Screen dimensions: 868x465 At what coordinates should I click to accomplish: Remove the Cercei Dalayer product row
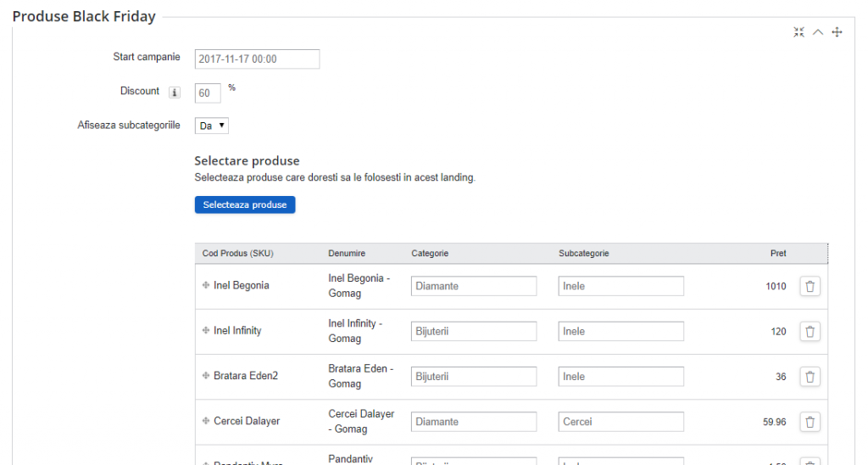810,422
